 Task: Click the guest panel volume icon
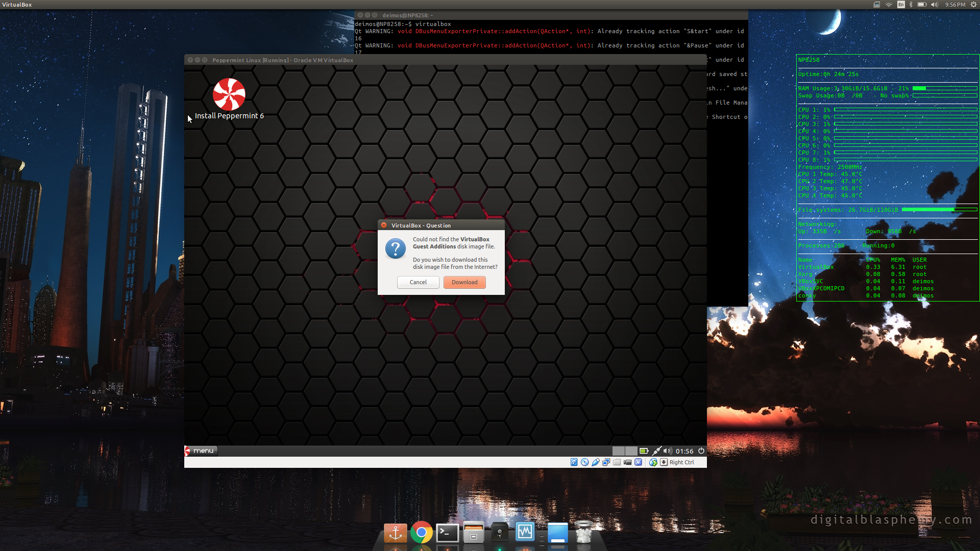(x=667, y=451)
